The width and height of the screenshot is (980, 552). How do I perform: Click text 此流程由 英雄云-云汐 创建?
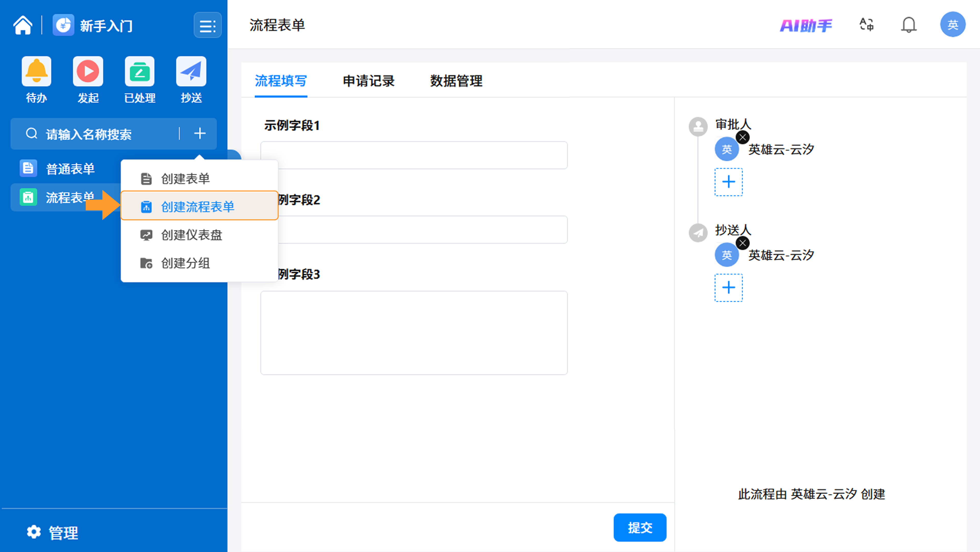pyautogui.click(x=812, y=494)
